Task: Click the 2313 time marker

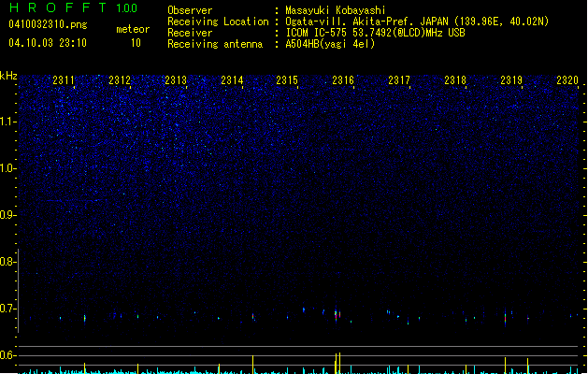Action: pyautogui.click(x=176, y=80)
